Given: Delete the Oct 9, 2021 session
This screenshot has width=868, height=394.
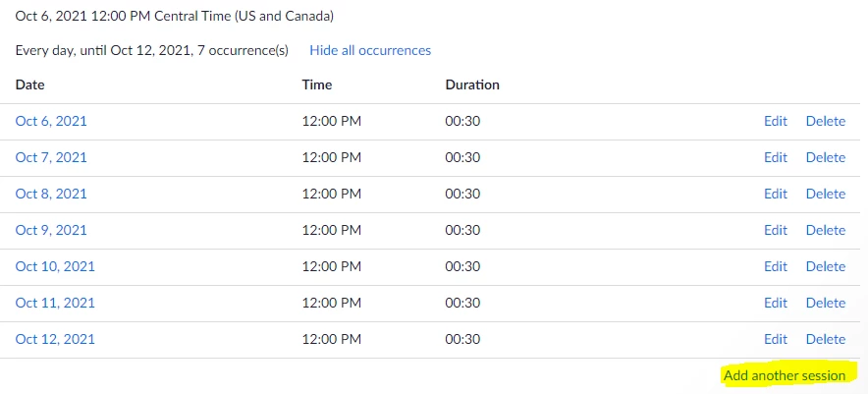Looking at the screenshot, I should tap(825, 230).
